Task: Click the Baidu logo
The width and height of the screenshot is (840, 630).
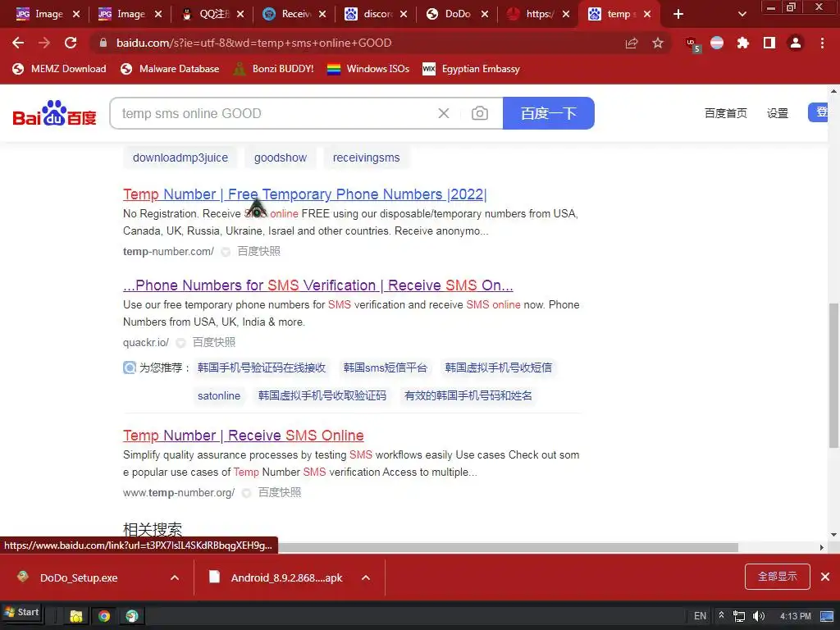Action: (55, 113)
